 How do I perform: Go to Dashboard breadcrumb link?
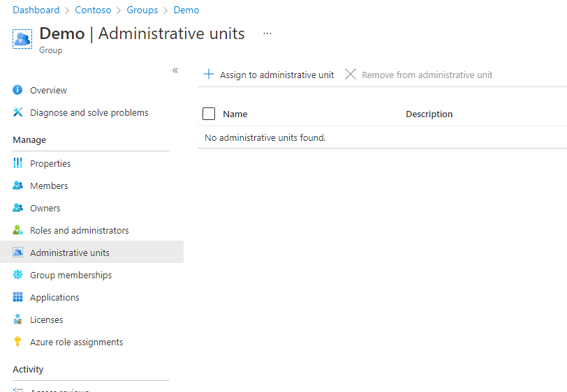click(x=36, y=10)
